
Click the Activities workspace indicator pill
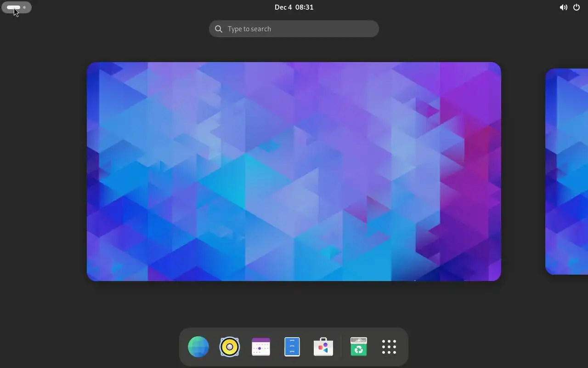click(17, 7)
